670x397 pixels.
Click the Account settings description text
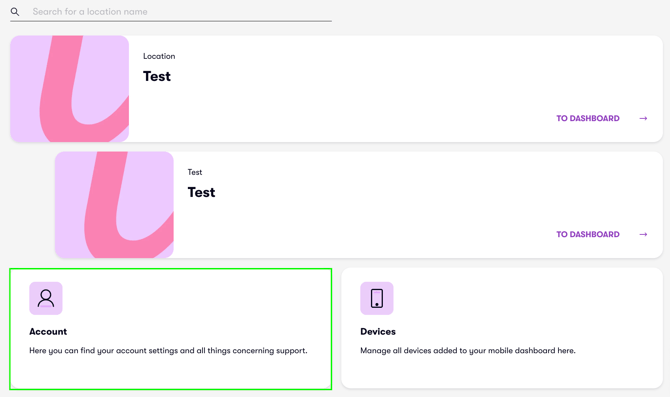[168, 351]
